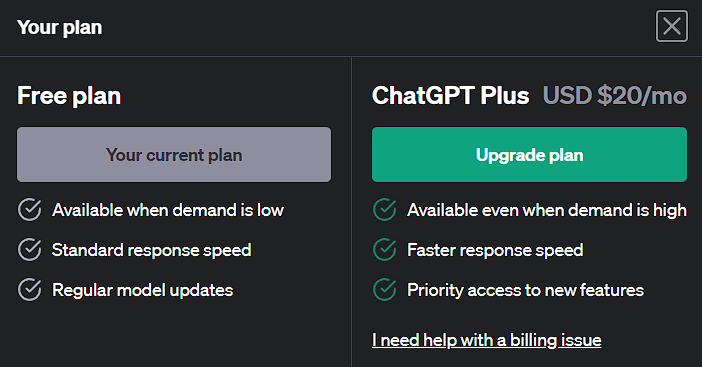Click checkmark icon beside Available when demand is low
The image size is (702, 367).
30,210
